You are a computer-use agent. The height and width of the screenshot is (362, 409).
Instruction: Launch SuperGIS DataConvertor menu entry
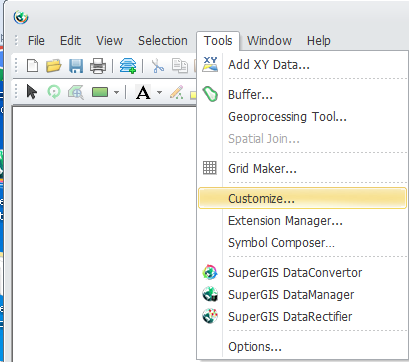302,273
